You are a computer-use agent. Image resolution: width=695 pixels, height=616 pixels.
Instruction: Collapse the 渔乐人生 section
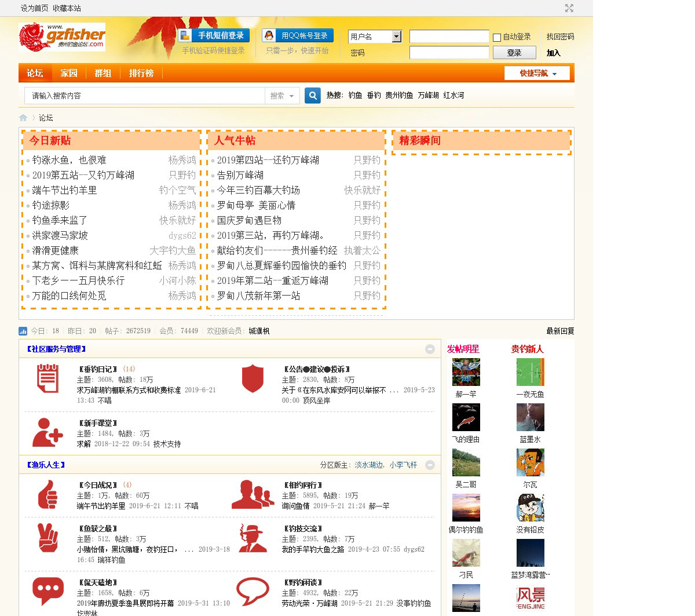430,465
